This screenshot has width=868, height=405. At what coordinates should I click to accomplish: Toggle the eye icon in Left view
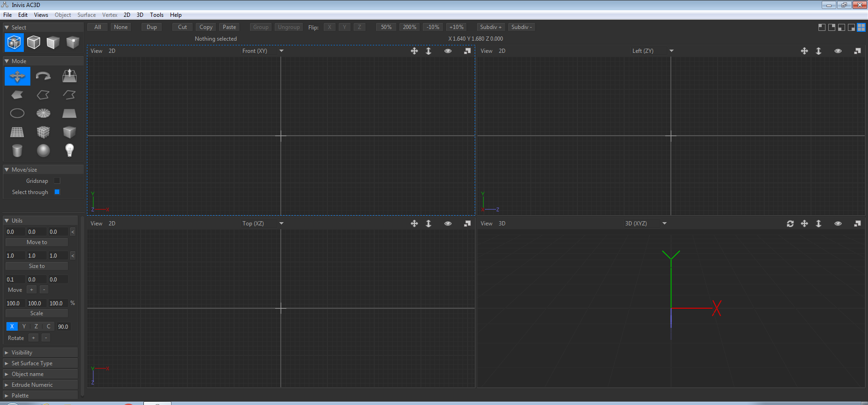coord(838,51)
